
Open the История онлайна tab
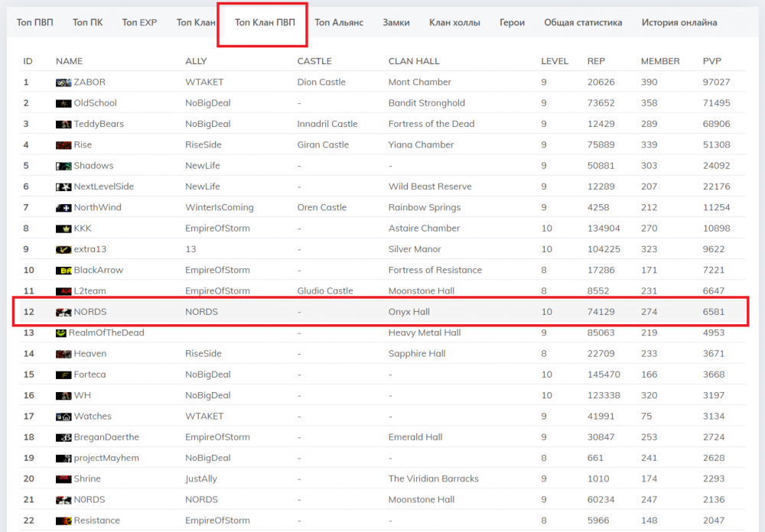point(679,22)
